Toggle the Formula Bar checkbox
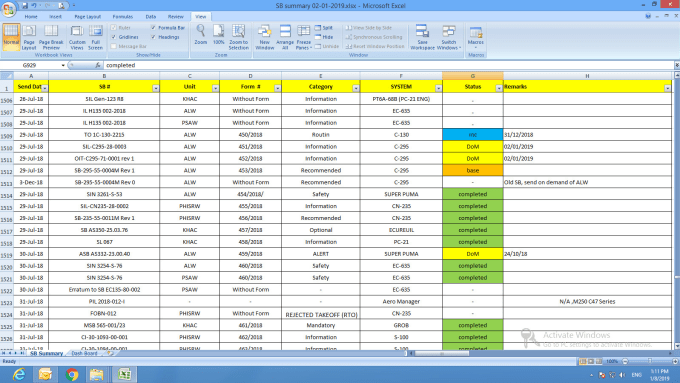This screenshot has width=680, height=383. (154, 28)
